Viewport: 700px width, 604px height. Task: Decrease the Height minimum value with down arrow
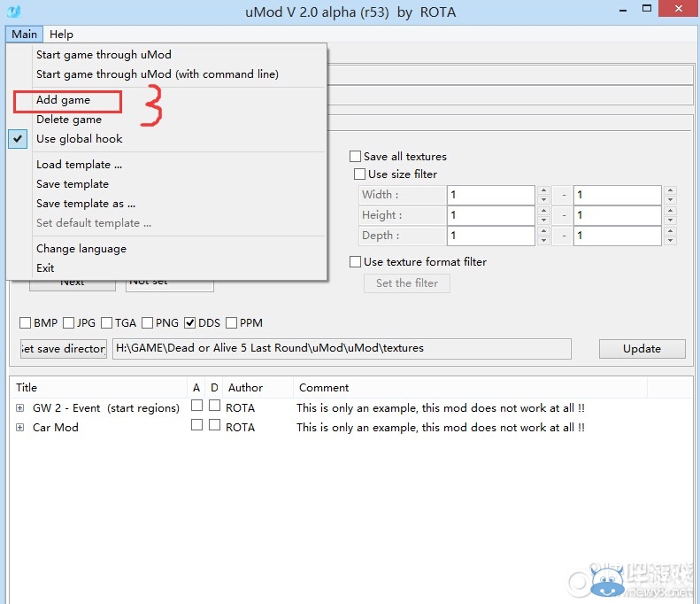coord(543,220)
